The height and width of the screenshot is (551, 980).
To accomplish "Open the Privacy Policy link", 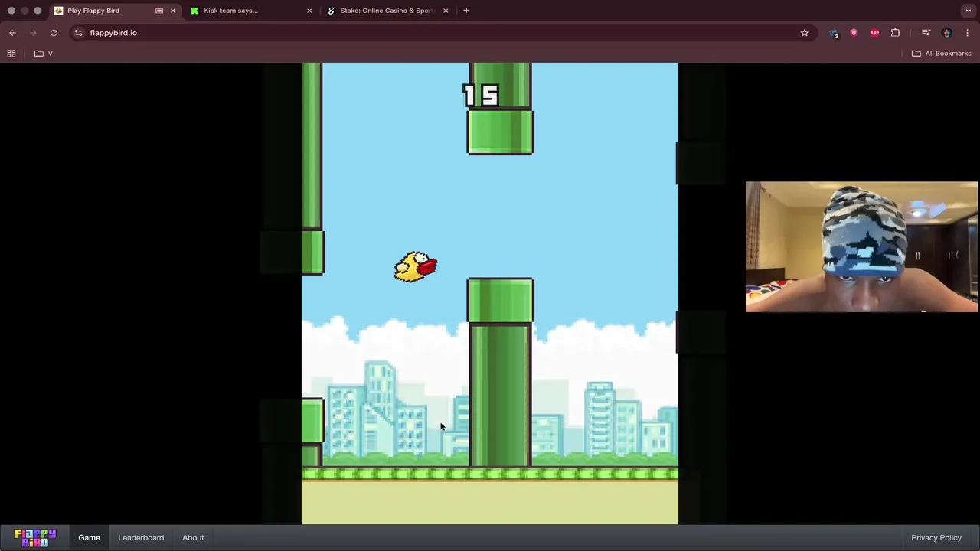I will pos(936,538).
